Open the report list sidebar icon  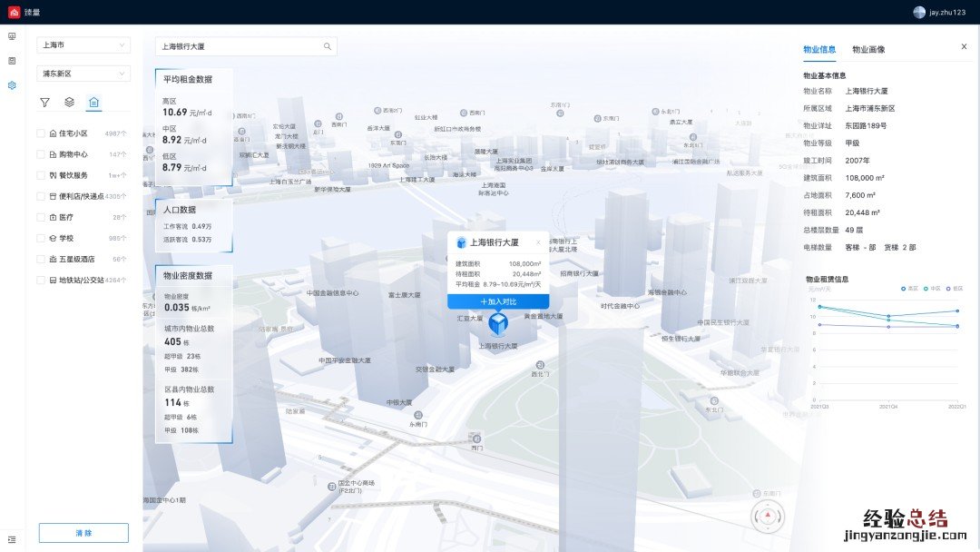point(12,61)
